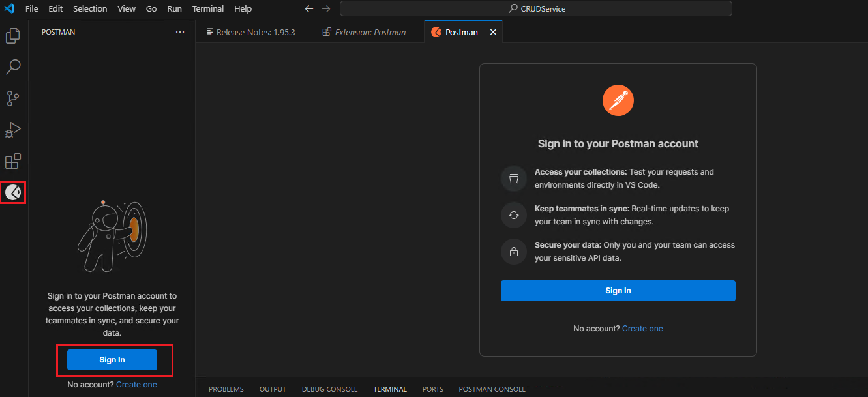This screenshot has height=397, width=868.
Task: Close the Postman editor tab
Action: tap(493, 32)
